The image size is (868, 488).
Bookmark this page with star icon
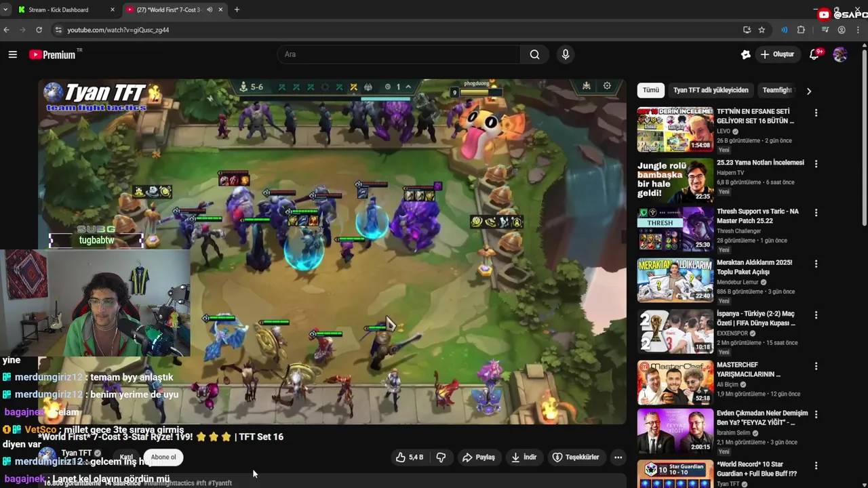click(762, 30)
